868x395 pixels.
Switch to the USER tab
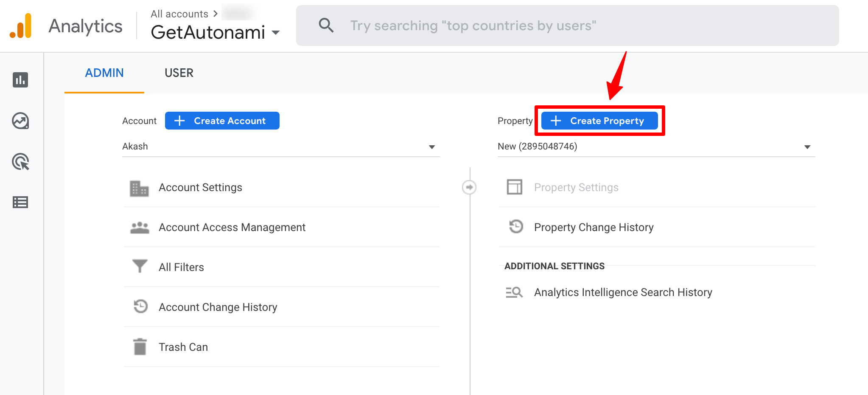click(179, 73)
